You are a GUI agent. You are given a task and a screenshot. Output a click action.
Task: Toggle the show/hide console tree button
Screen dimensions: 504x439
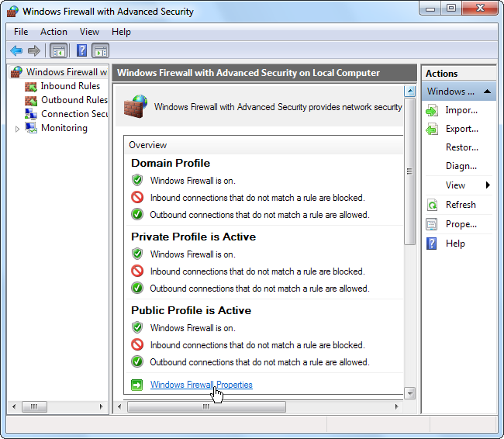[58, 50]
